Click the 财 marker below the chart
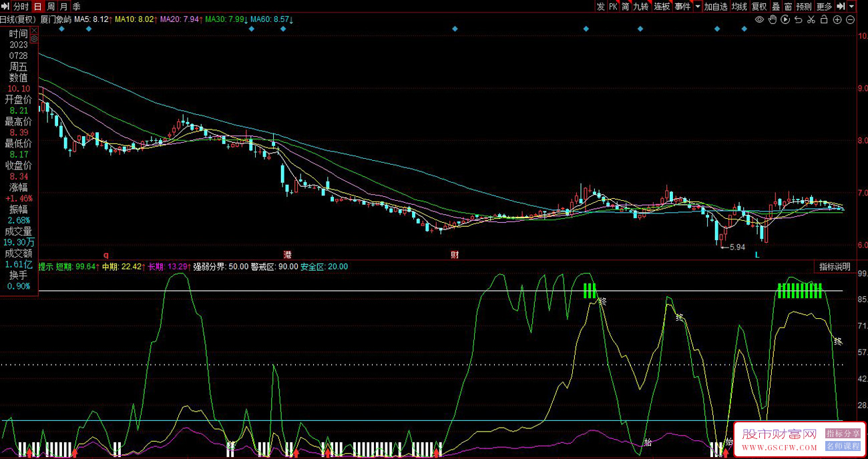The width and height of the screenshot is (868, 459). (455, 255)
